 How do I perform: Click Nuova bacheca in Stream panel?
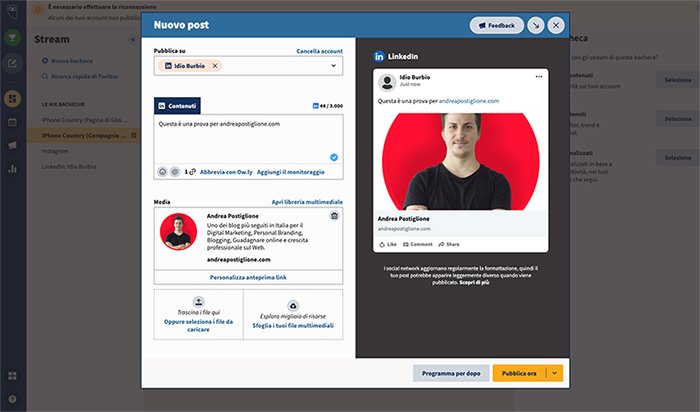pos(67,61)
